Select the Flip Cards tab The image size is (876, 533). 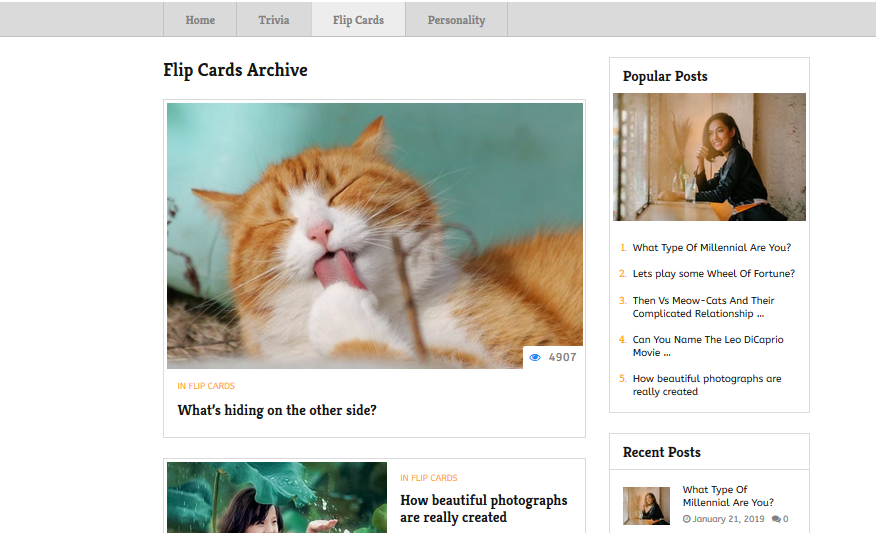pos(358,20)
